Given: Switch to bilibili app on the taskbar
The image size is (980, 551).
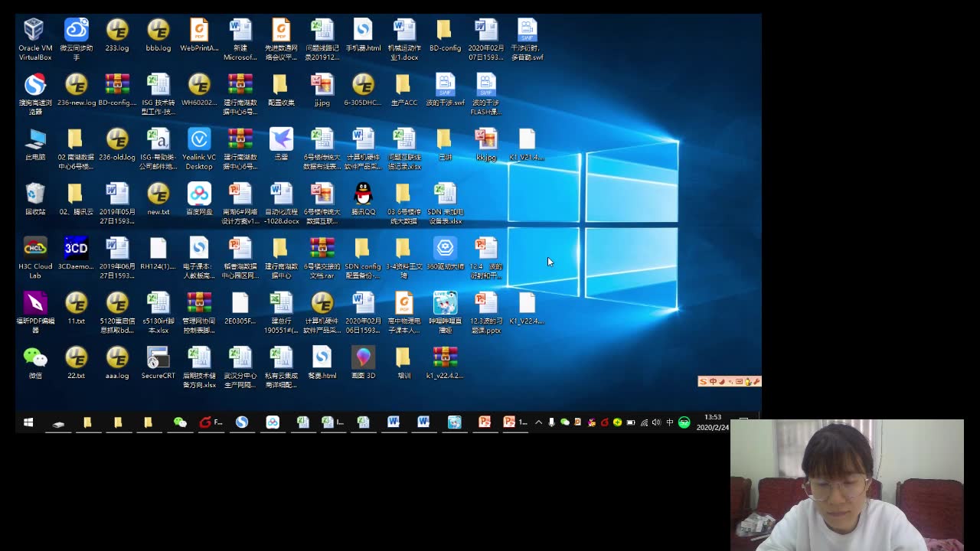Looking at the screenshot, I should pos(455,422).
